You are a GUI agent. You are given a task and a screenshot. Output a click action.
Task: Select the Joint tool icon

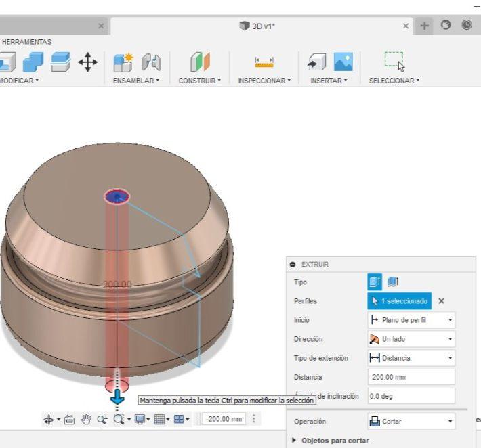pos(151,62)
